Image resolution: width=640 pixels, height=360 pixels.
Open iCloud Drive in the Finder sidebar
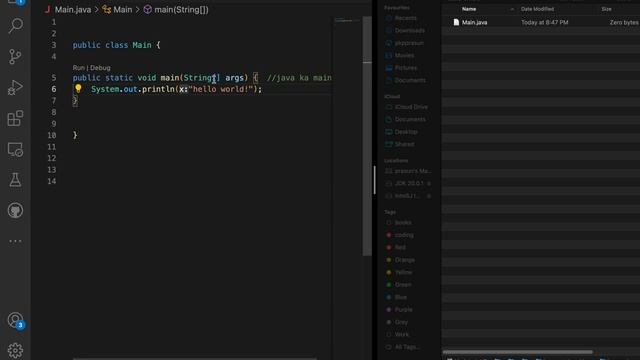[x=411, y=107]
